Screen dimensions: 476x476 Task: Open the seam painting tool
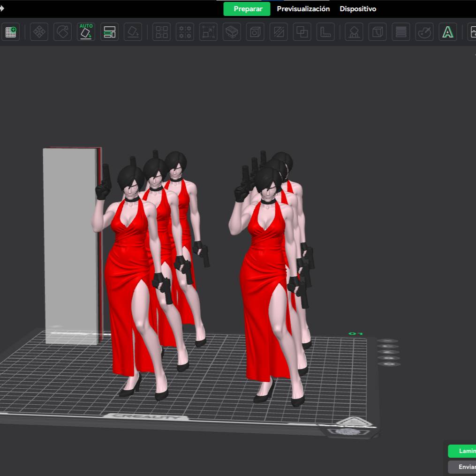(x=278, y=32)
